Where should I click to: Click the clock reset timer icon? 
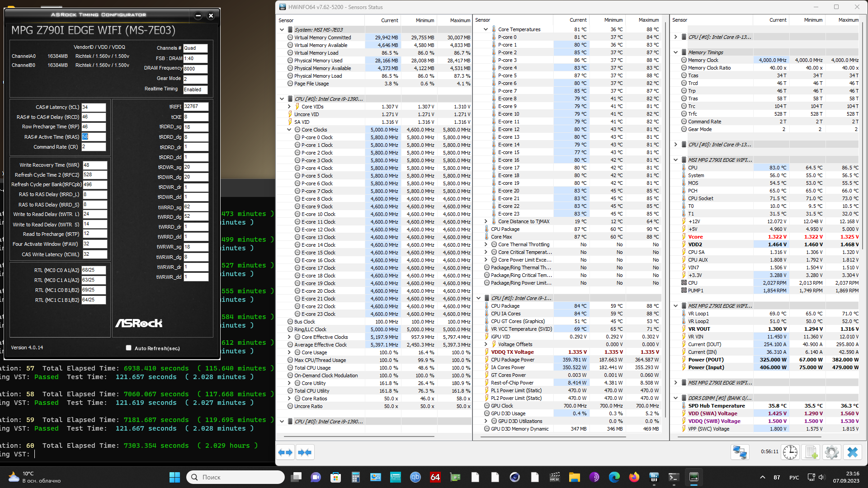pos(790,452)
